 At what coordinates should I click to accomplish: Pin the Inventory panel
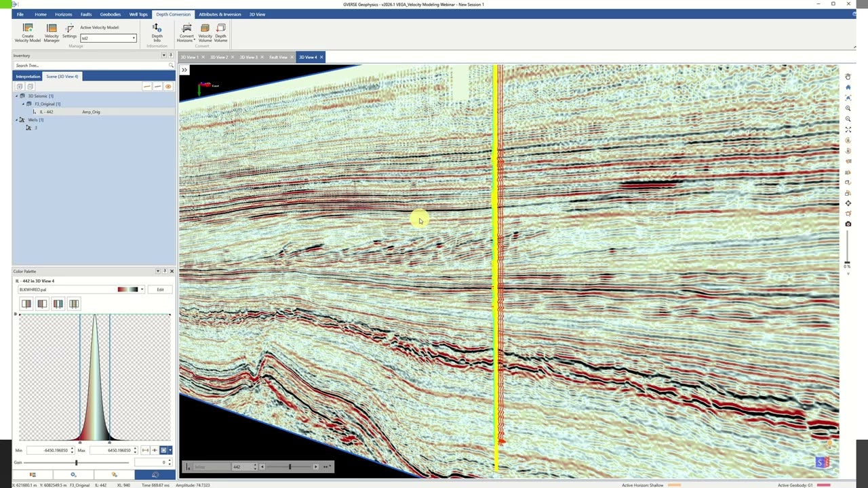point(170,56)
